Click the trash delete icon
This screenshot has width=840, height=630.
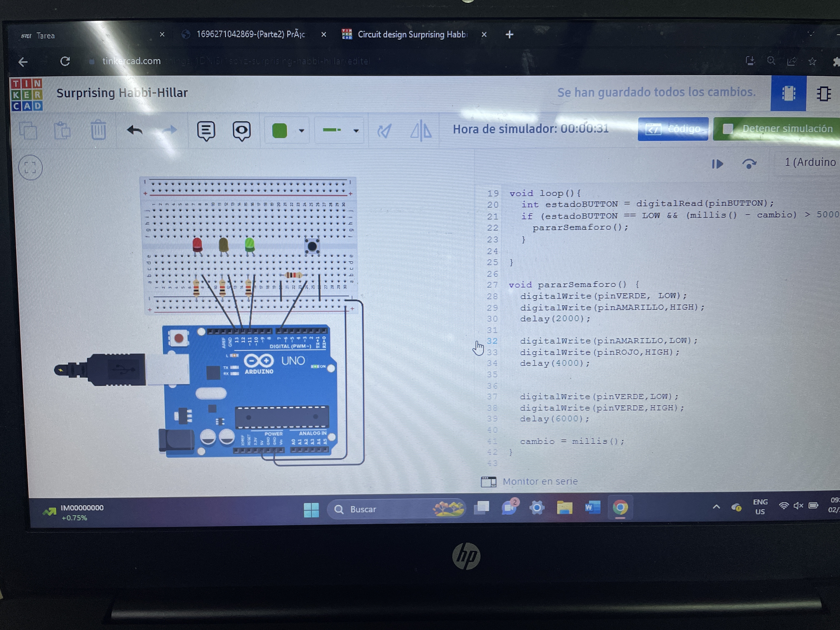tap(98, 130)
